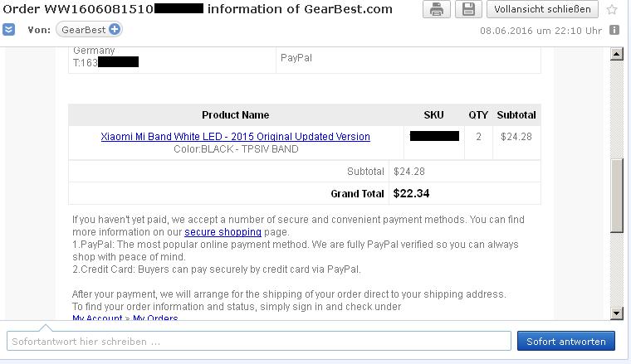Image resolution: width=631 pixels, height=364 pixels.
Task: Click the Grand Total amount $22.34
Action: tap(411, 194)
